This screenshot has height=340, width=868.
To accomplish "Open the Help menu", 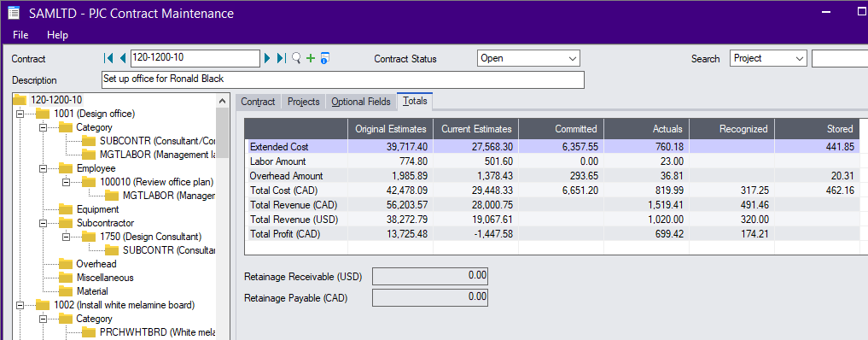I will (x=57, y=35).
